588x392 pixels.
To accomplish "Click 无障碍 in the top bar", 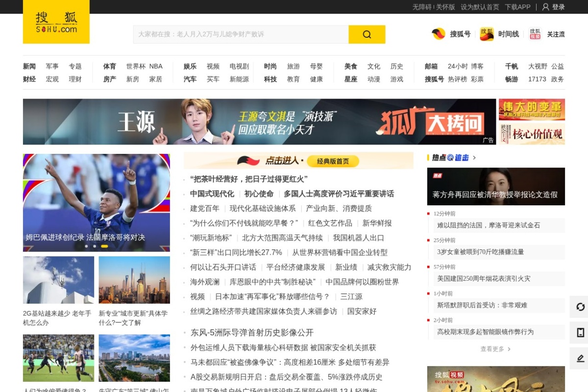I will [x=422, y=7].
